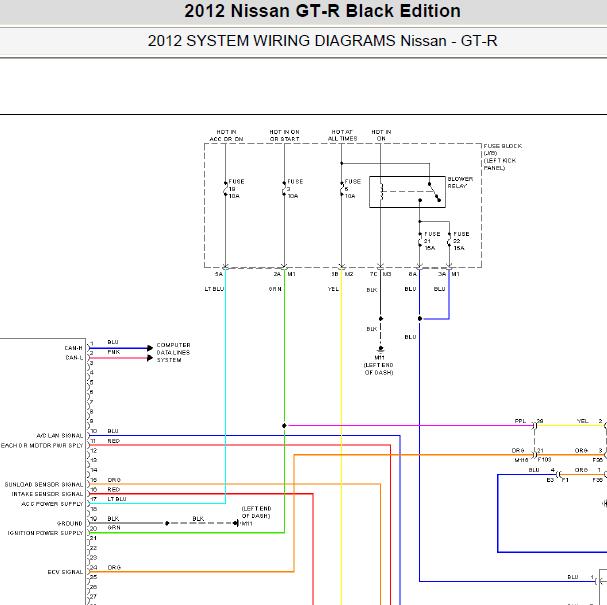
Task: Click the "7C" connector pin label
Action: (374, 274)
